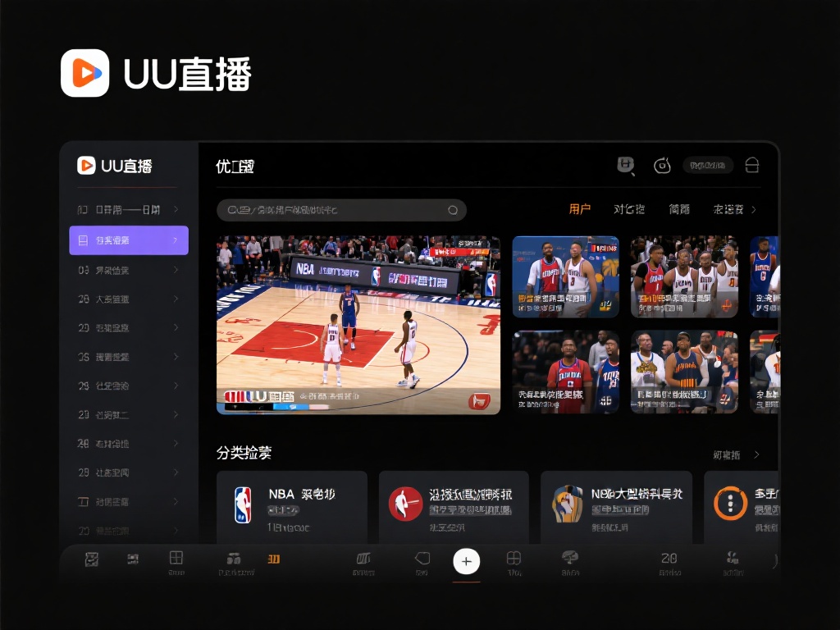Open the message bubble icon in the header

click(626, 166)
